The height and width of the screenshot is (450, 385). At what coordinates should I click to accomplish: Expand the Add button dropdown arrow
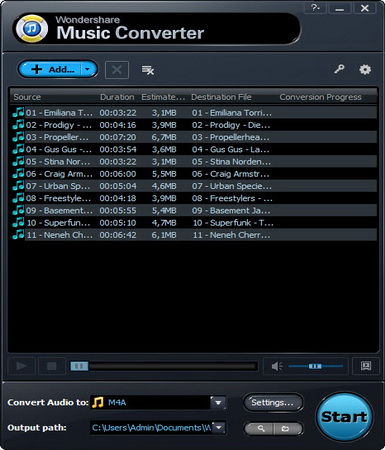87,69
